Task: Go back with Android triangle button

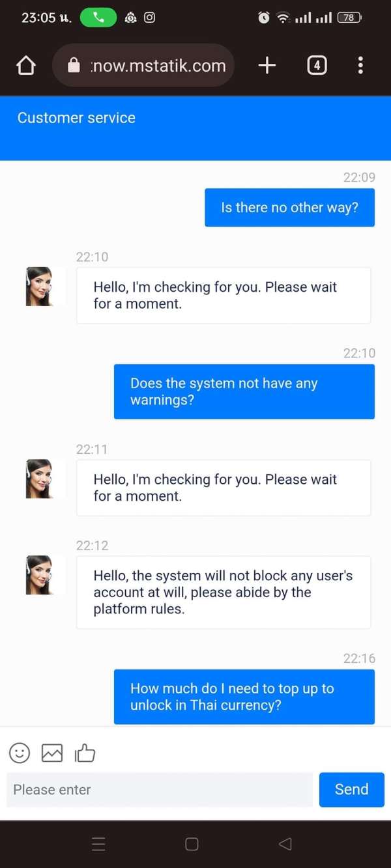Action: click(285, 845)
